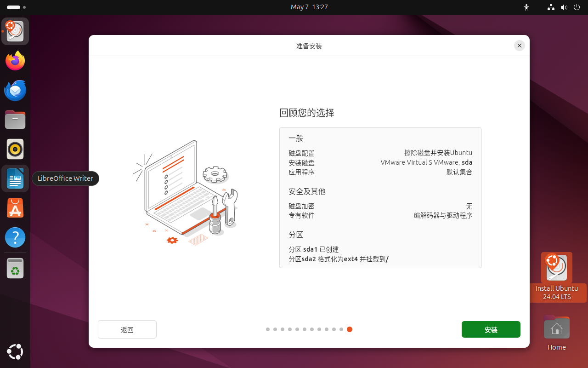588x368 pixels.
Task: Open the Files file manager icon
Action: coord(15,120)
